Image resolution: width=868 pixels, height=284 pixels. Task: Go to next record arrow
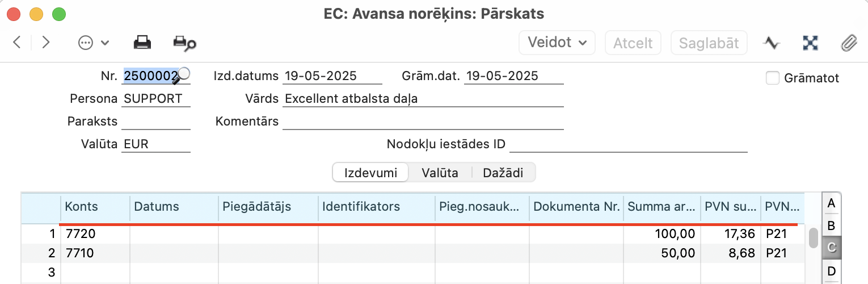[46, 43]
